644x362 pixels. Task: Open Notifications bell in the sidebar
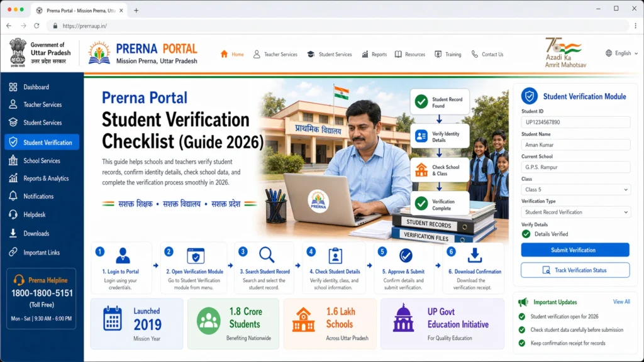[13, 196]
